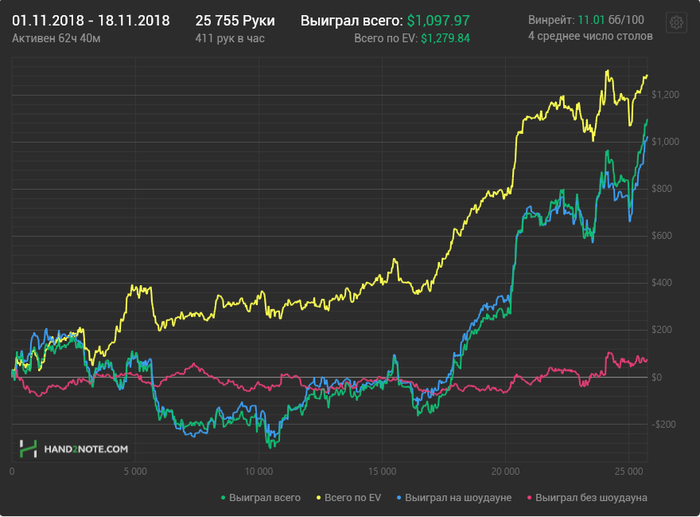Open the graph settings gear icon
Screen dimensions: 700x517
point(676,22)
